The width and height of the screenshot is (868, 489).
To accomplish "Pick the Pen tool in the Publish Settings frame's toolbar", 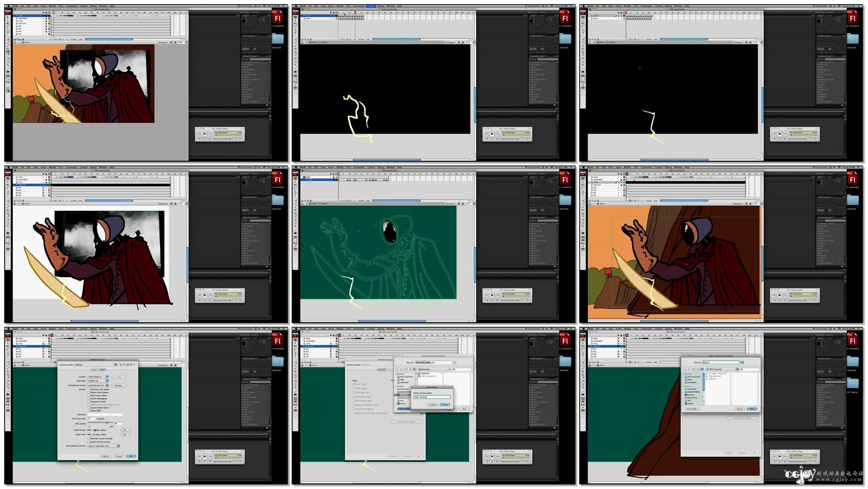I will 8,353.
